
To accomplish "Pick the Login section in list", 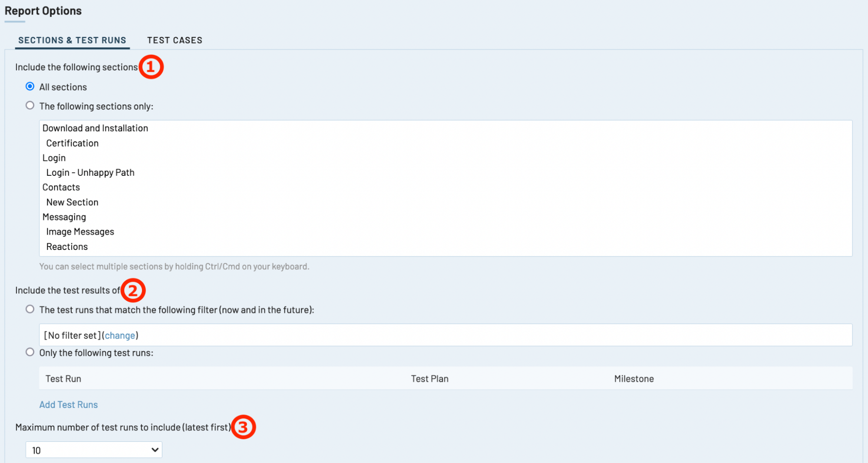I will pyautogui.click(x=54, y=158).
